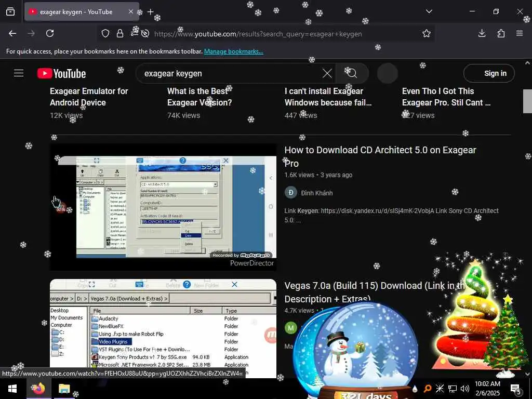Show site security lock information
The image size is (532, 399).
click(x=120, y=33)
